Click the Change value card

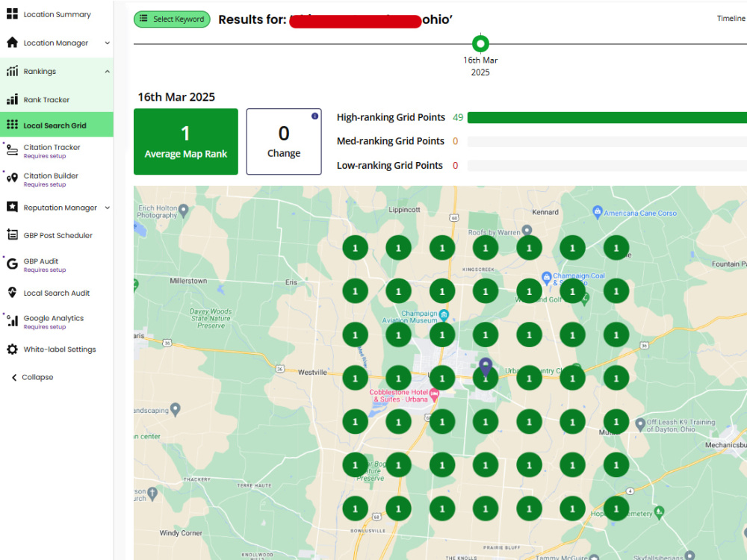(x=284, y=141)
